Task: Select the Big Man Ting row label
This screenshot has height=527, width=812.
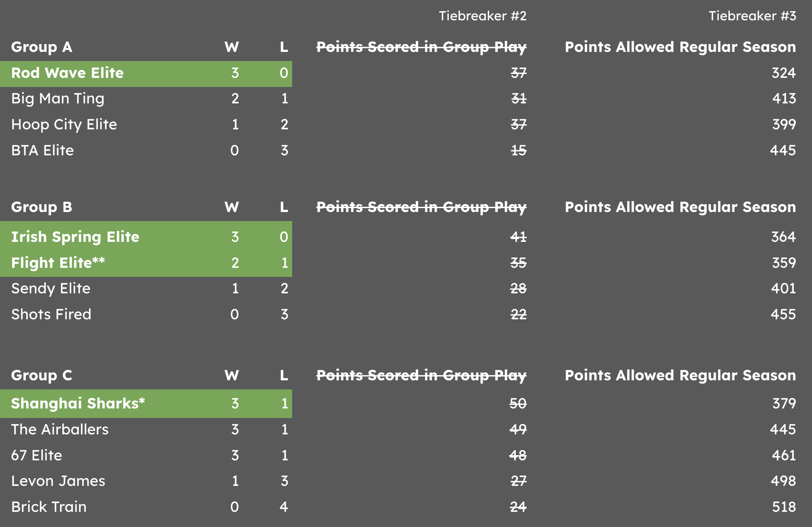Action: pos(58,99)
